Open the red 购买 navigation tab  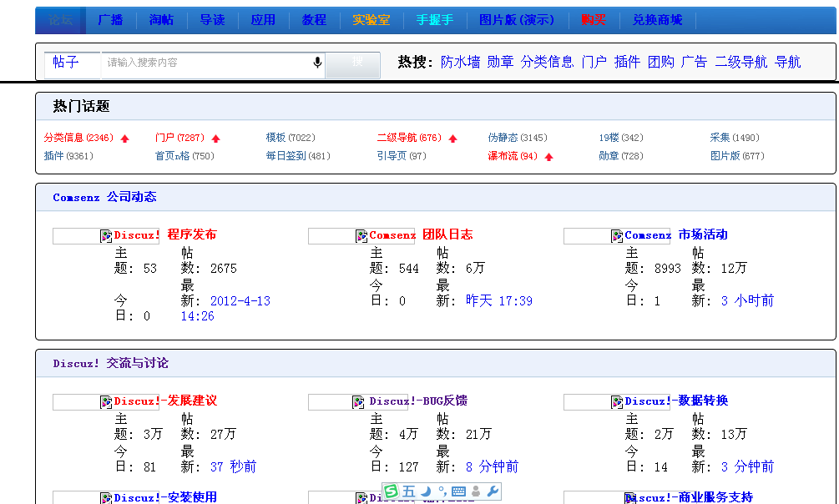pyautogui.click(x=594, y=20)
